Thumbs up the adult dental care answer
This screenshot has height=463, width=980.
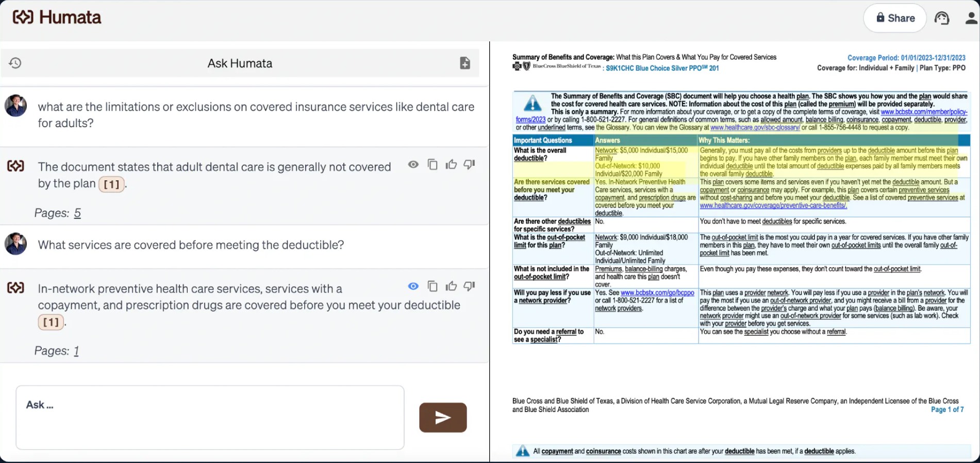click(451, 164)
